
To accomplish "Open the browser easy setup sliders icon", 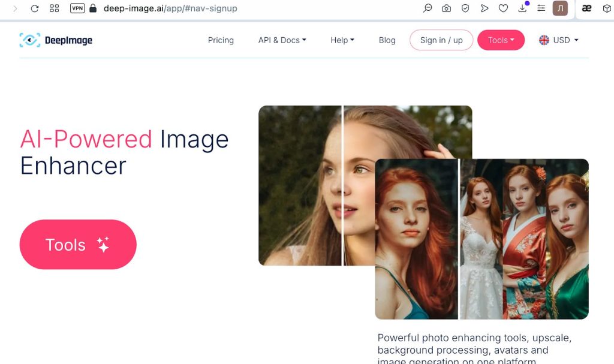I will (x=541, y=8).
